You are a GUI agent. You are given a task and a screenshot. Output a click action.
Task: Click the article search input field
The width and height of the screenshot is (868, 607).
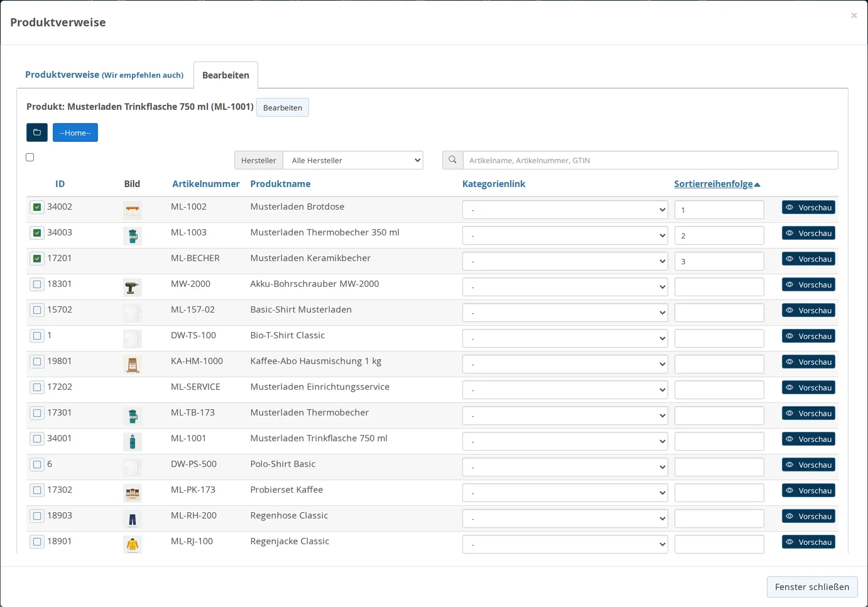[650, 160]
